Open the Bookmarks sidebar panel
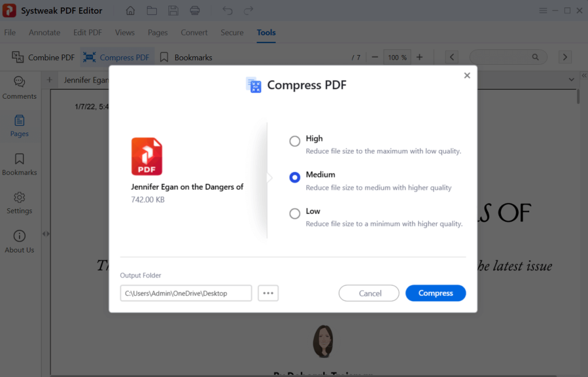Image resolution: width=588 pixels, height=377 pixels. pyautogui.click(x=19, y=165)
